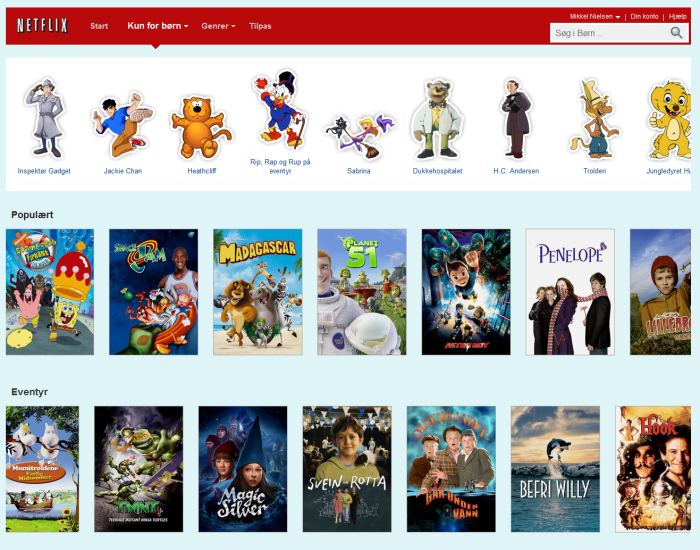Select the Inspektør Gadget character icon
This screenshot has width=700, height=550.
tap(44, 118)
